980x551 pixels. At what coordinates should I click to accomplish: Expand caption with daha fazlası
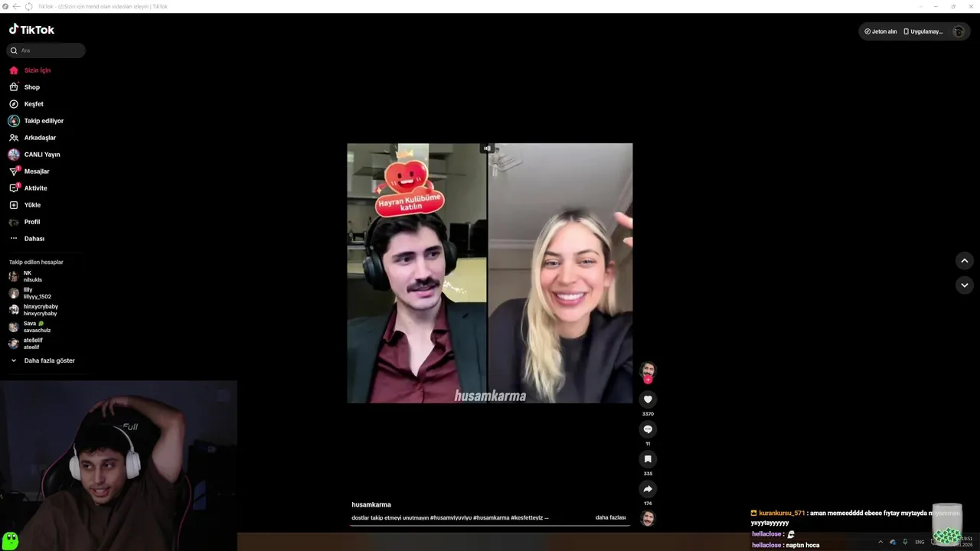611,518
